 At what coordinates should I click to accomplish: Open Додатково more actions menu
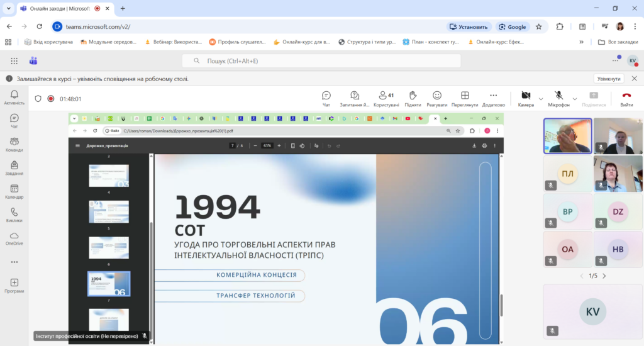point(494,98)
